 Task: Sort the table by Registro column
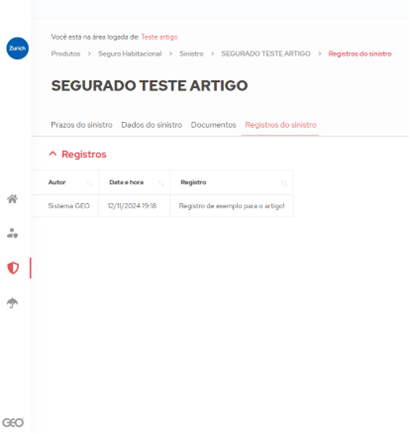tap(284, 183)
